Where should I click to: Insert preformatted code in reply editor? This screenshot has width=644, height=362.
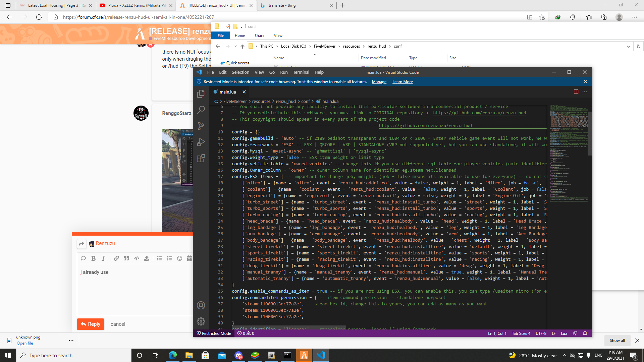(x=137, y=258)
